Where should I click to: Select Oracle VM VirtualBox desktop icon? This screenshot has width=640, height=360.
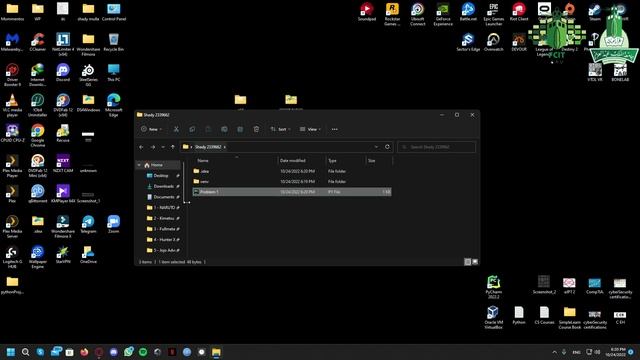point(493,318)
